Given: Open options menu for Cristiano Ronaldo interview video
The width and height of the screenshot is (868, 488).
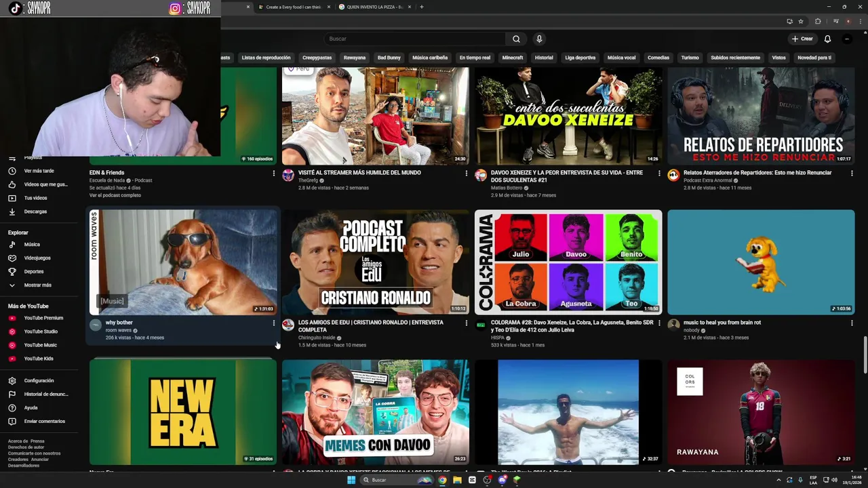Looking at the screenshot, I should [x=467, y=323].
